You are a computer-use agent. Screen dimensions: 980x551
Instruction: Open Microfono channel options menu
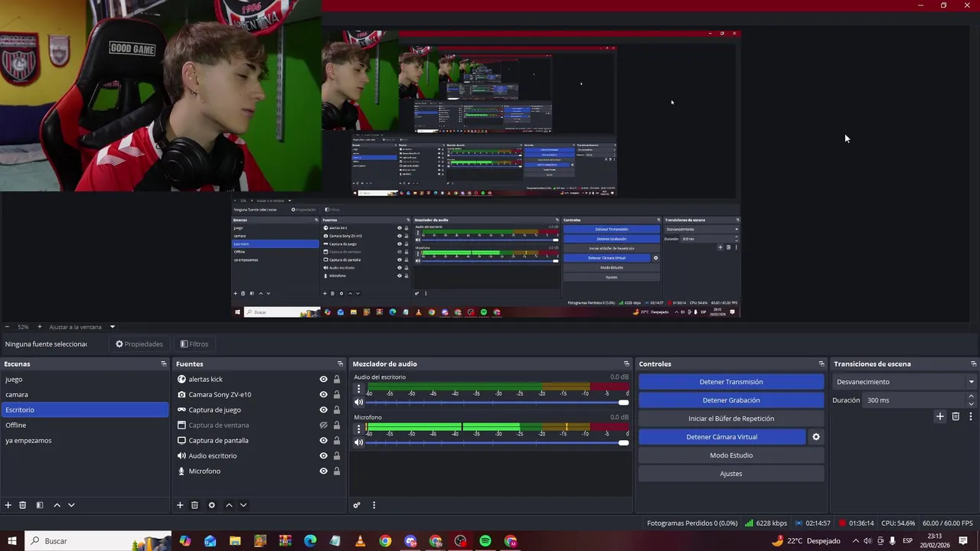(x=358, y=429)
